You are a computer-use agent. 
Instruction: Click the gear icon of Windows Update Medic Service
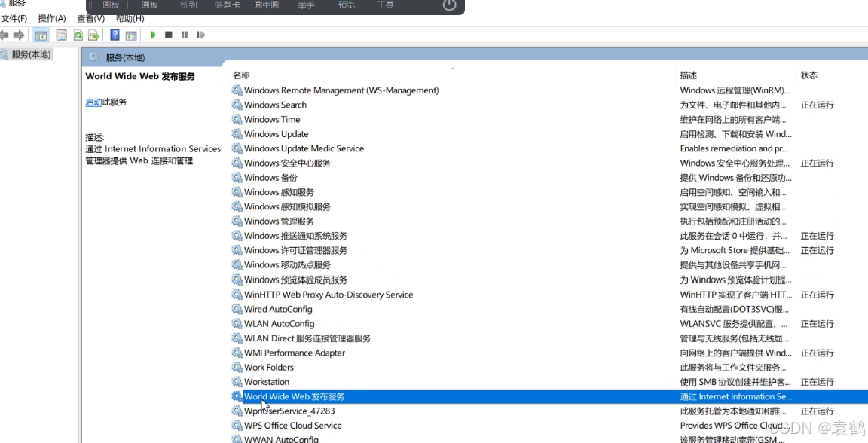237,148
